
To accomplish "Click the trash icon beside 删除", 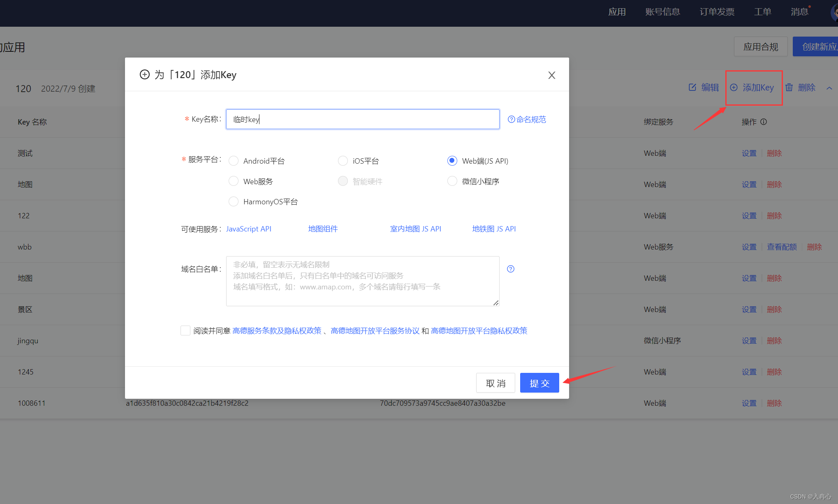I will pyautogui.click(x=789, y=87).
